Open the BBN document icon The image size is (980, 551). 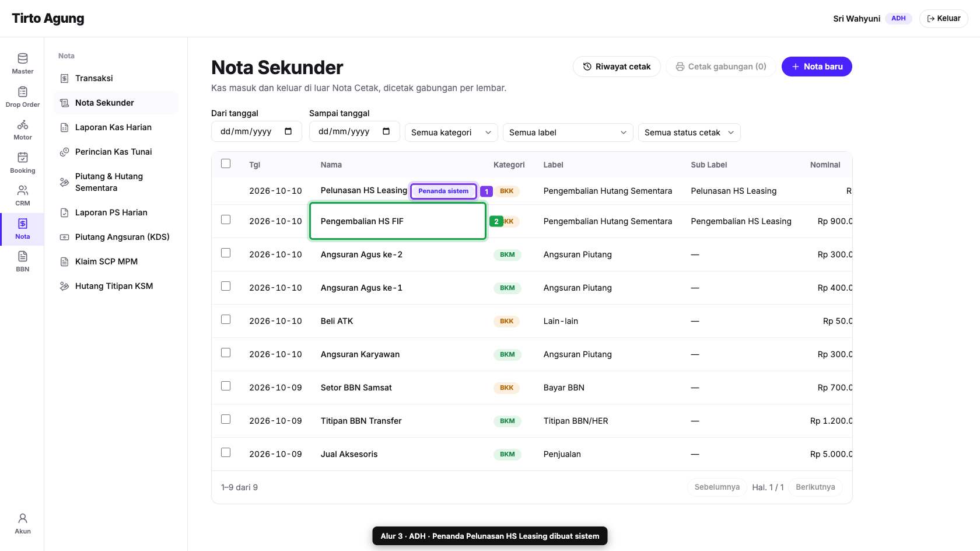coord(23,256)
